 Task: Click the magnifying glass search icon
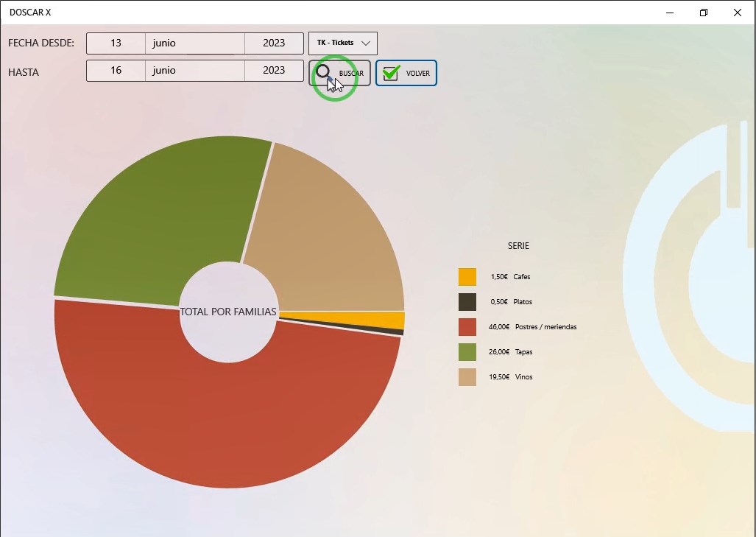(323, 73)
